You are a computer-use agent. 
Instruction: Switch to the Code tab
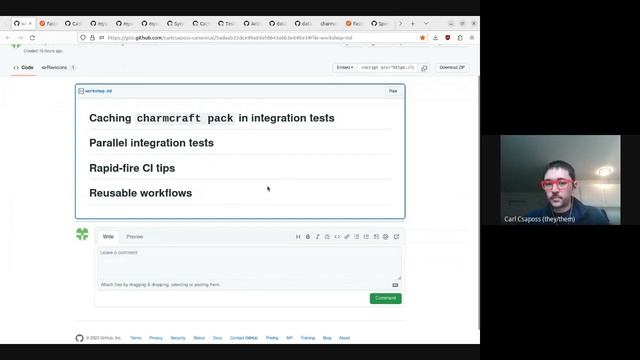pyautogui.click(x=24, y=67)
